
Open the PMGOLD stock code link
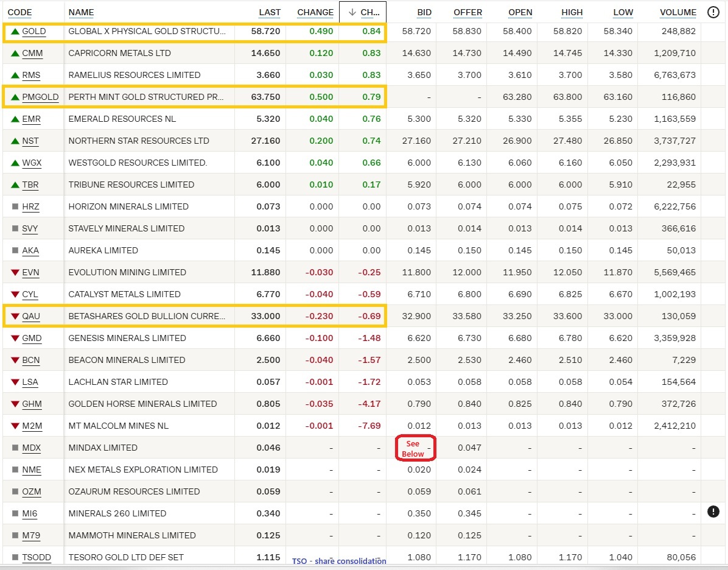coord(40,97)
